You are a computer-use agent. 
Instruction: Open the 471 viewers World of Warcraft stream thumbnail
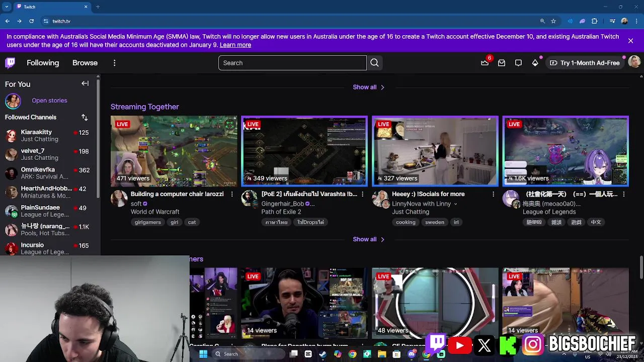click(174, 151)
